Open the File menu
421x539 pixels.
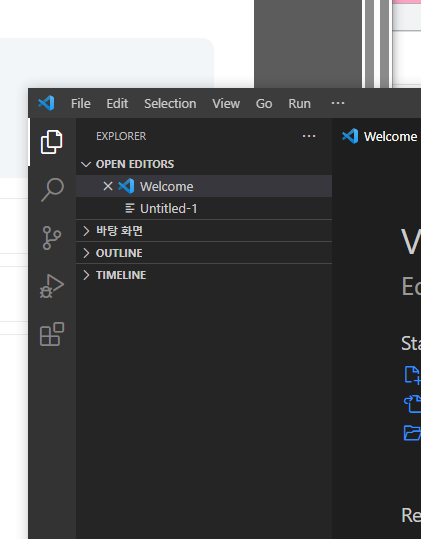[x=81, y=103]
